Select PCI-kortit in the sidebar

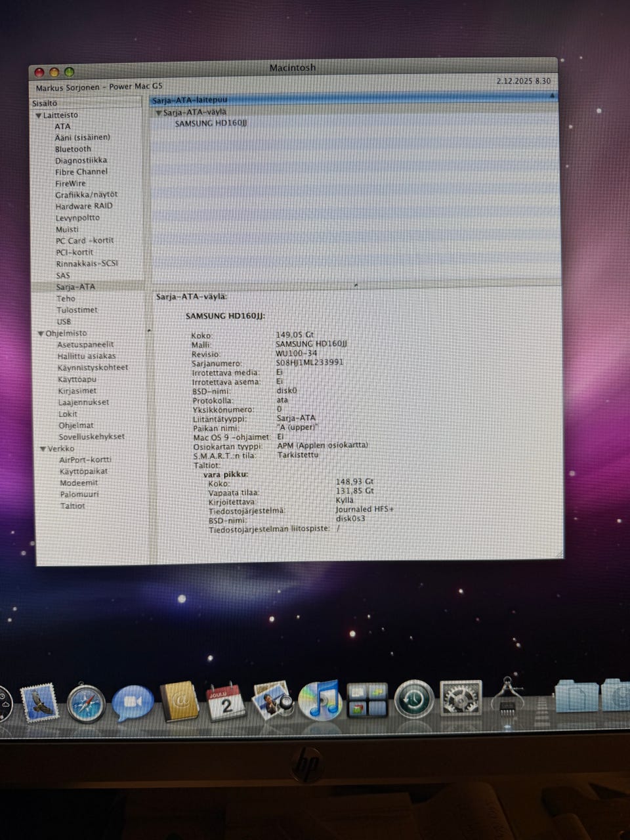(74, 253)
